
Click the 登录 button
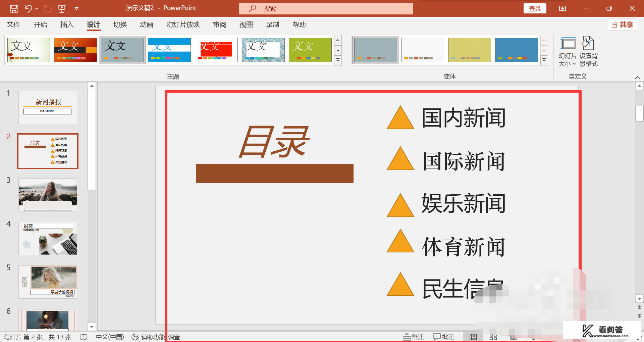535,8
